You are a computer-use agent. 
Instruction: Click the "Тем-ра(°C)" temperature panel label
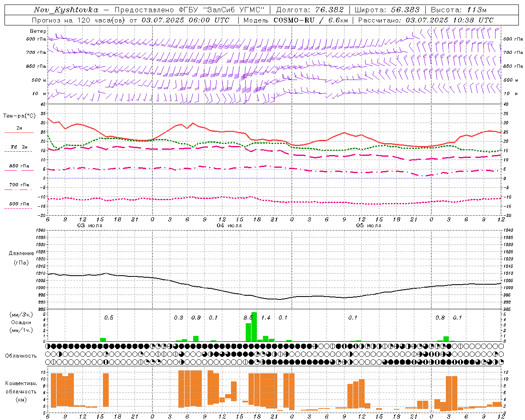(19, 116)
